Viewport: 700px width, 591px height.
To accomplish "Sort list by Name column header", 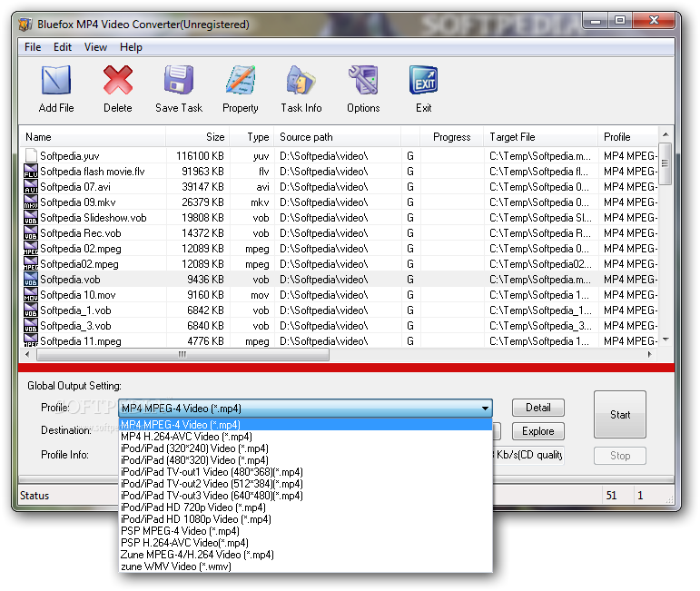I will (93, 137).
